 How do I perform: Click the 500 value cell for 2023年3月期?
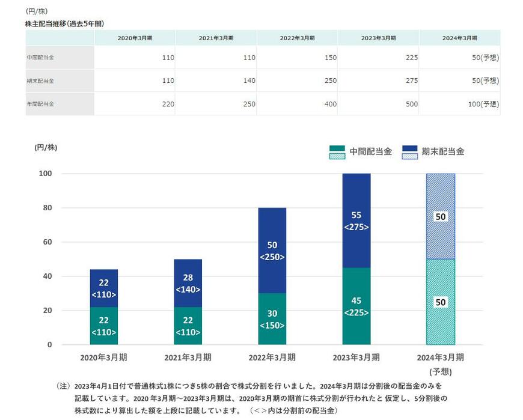coord(412,103)
